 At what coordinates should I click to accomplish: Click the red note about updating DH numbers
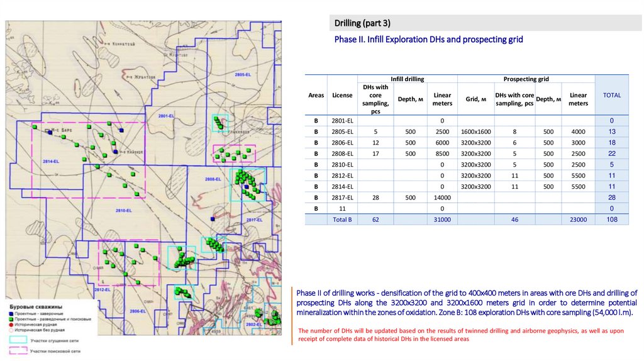[461, 335]
